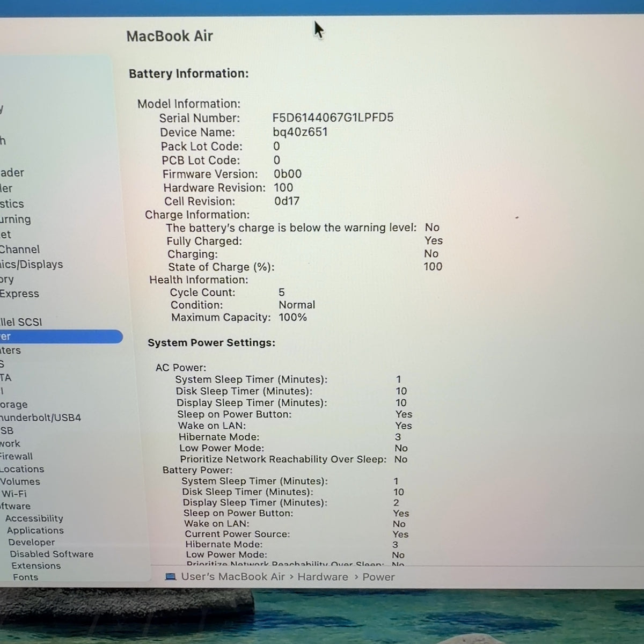The width and height of the screenshot is (644, 644).
Task: Select Disabled Software in the sidebar
Action: click(52, 554)
